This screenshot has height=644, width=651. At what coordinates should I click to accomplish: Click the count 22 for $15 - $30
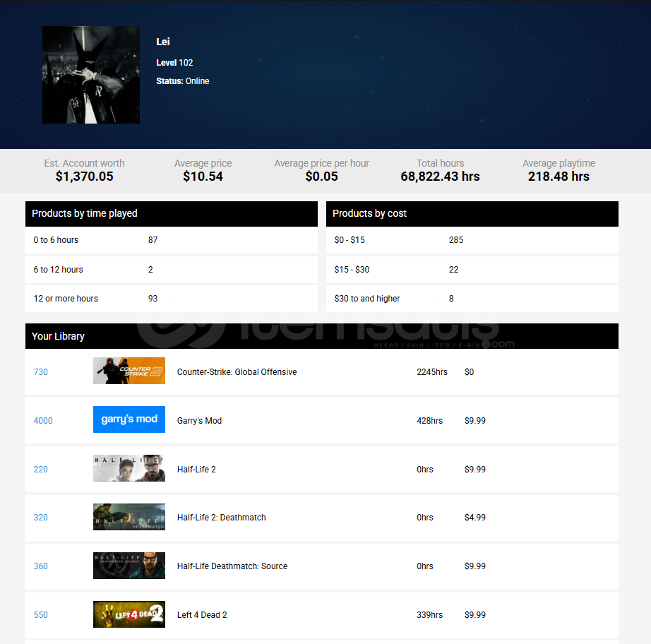point(453,270)
